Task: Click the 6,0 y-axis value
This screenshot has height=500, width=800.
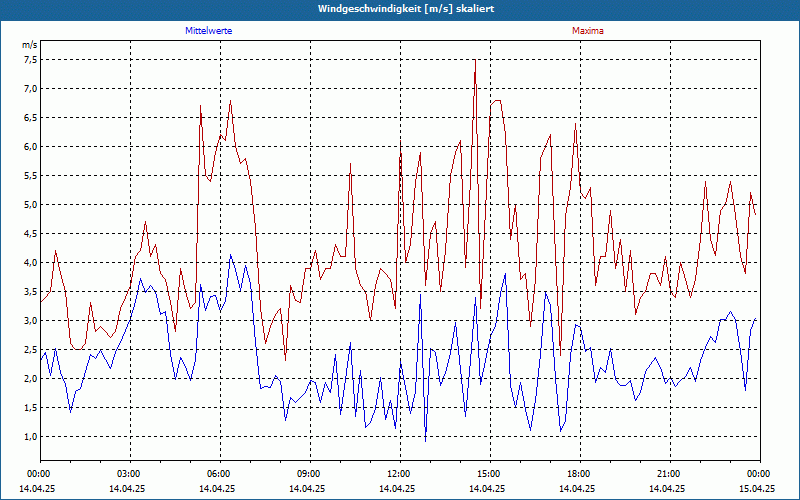Action: point(31,147)
